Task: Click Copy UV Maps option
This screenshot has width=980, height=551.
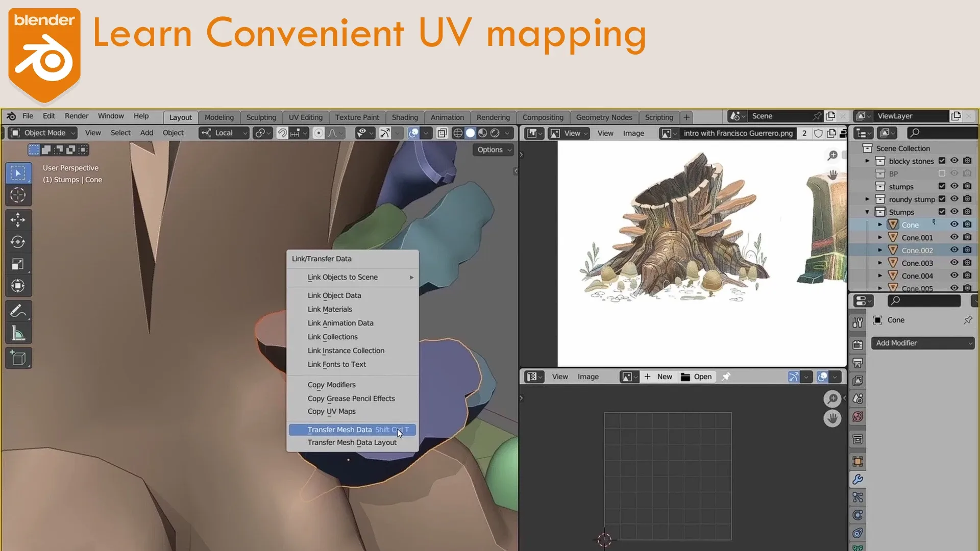Action: (331, 411)
